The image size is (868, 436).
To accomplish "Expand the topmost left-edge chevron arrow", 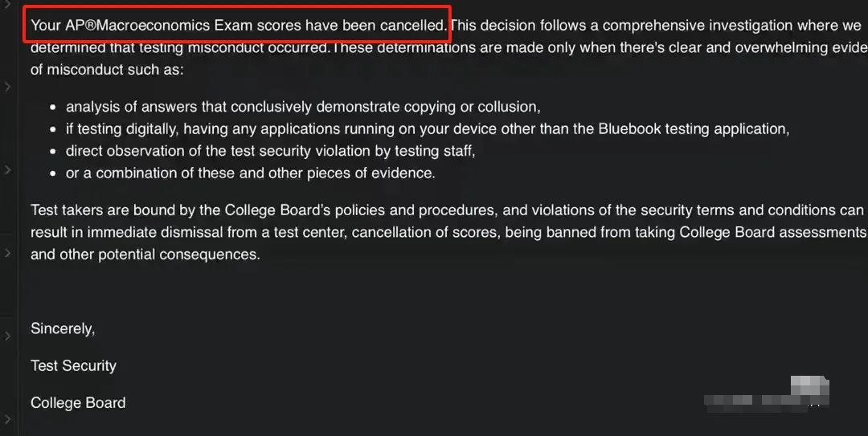I will click(7, 3).
